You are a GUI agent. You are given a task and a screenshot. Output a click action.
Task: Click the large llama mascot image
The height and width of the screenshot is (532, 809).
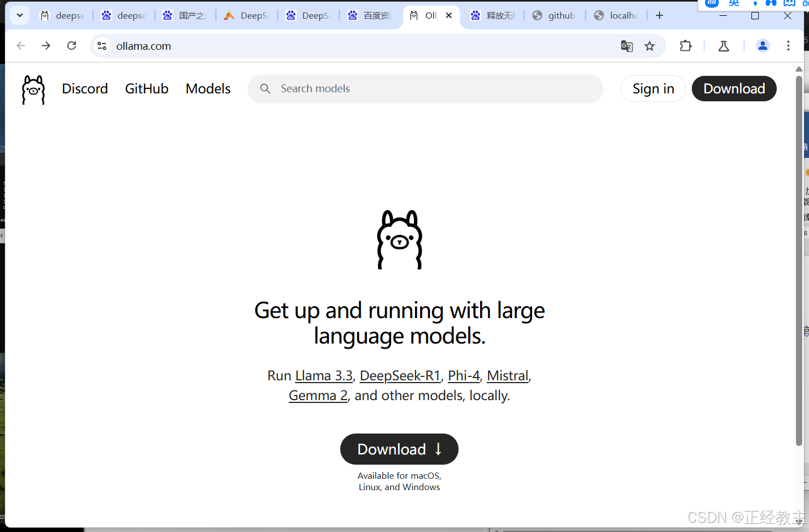click(400, 239)
